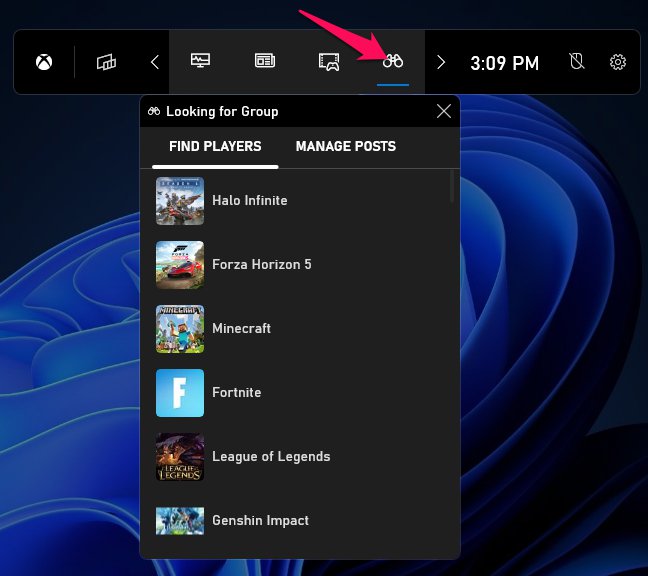648x576 pixels.
Task: Switch to the FIND PLAYERS tab
Action: tap(215, 146)
